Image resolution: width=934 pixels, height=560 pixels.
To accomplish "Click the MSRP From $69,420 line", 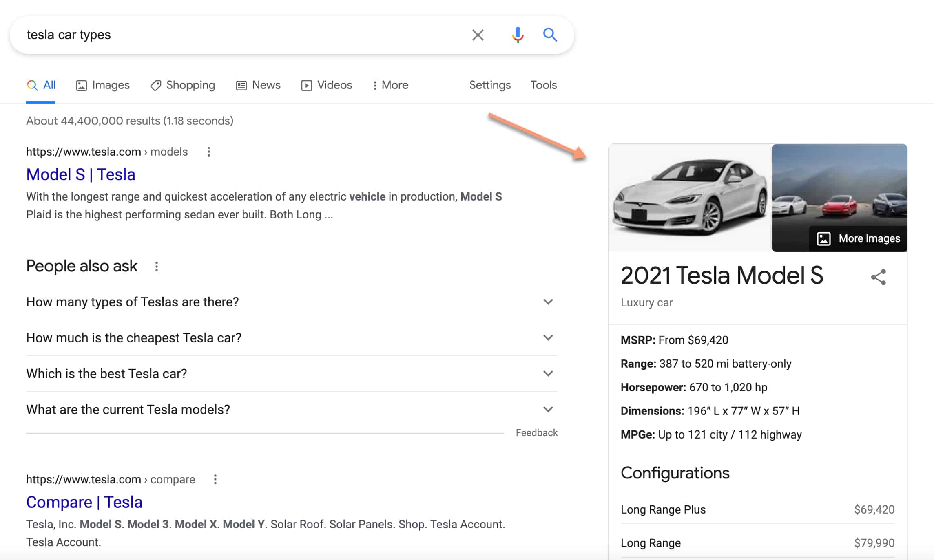I will click(674, 340).
